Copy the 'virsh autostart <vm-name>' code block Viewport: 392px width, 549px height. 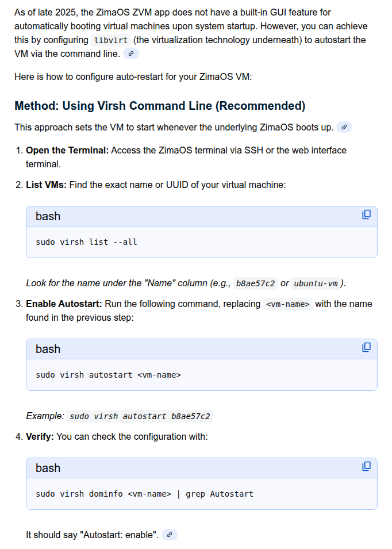click(x=366, y=348)
